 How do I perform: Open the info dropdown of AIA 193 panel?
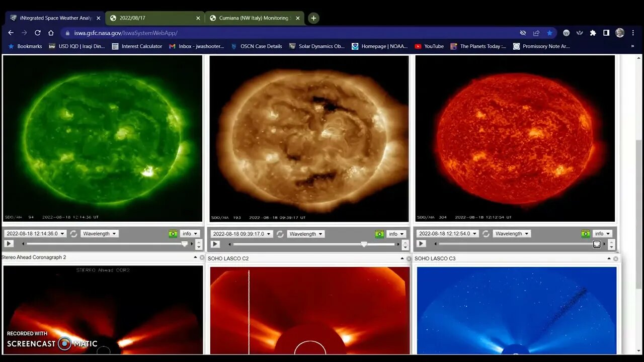396,234
